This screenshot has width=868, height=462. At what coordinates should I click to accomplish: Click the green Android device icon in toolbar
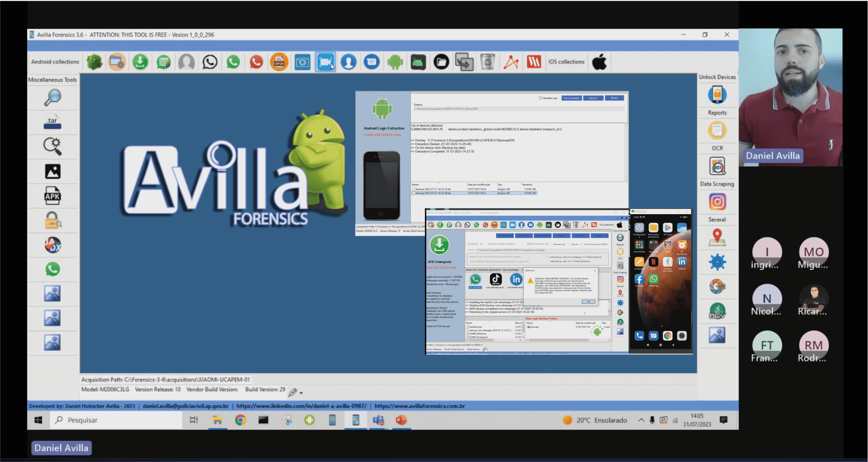tap(94, 62)
